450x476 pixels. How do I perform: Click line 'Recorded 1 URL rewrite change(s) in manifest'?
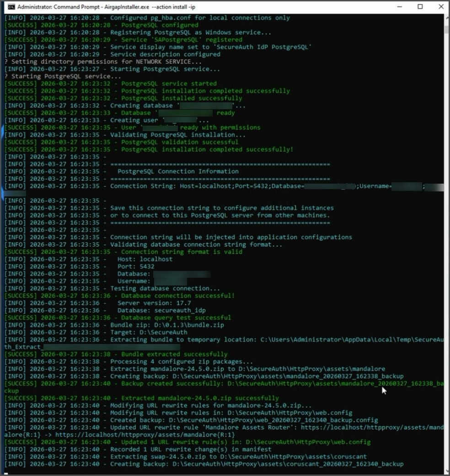[x=138, y=450]
